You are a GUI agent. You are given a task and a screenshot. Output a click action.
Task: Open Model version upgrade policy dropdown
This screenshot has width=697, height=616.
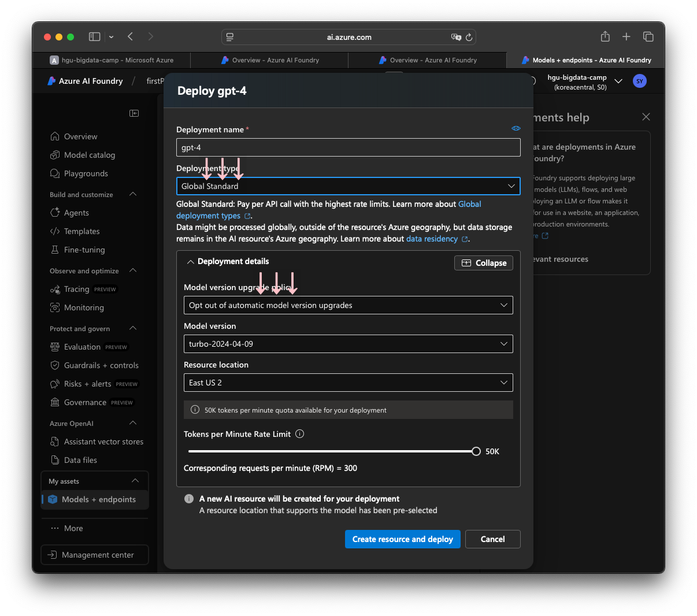pyautogui.click(x=348, y=305)
